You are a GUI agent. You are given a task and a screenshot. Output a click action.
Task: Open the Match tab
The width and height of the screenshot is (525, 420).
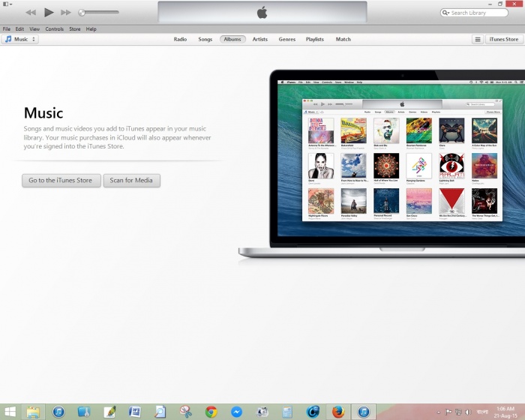[343, 39]
